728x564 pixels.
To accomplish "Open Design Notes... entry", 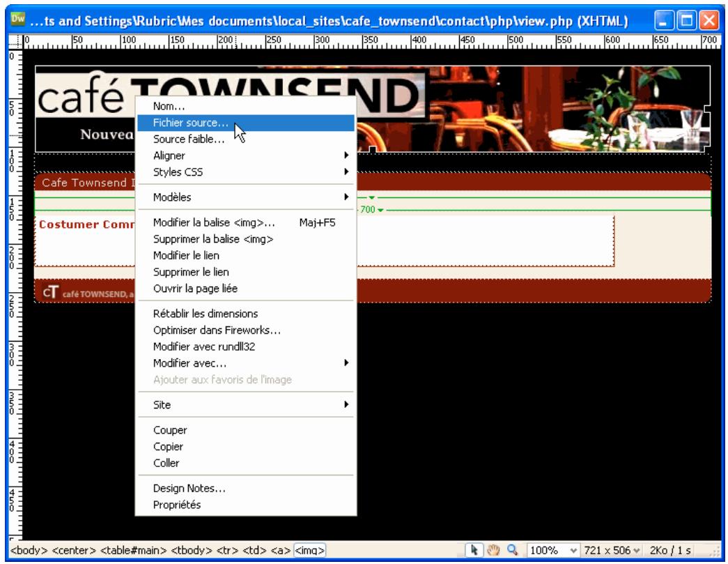I will click(245, 488).
